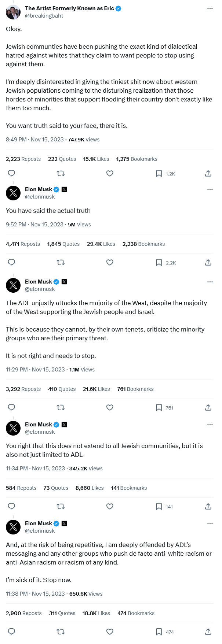222x644 pixels.
Task: Click the @elonmusk handle on the 9:52 PM tweet
Action: point(40,197)
